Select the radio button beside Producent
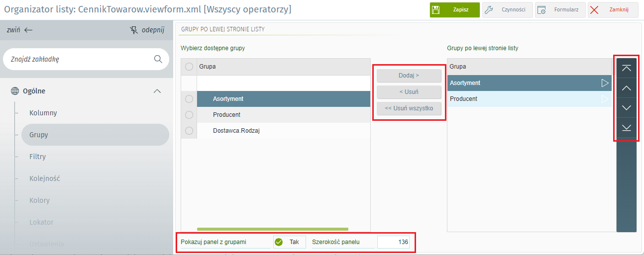Image resolution: width=644 pixels, height=255 pixels. click(x=189, y=115)
